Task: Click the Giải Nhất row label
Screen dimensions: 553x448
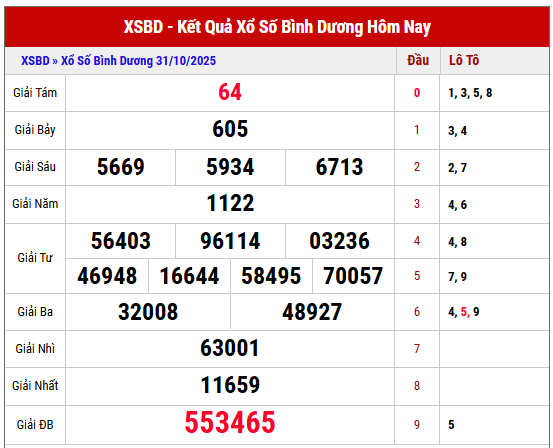Action: point(35,386)
